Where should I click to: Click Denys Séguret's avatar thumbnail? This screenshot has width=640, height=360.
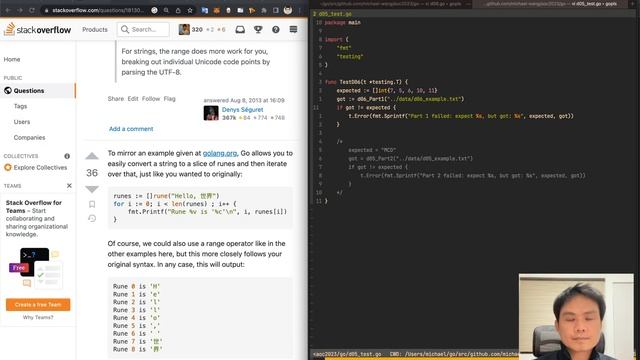click(x=211, y=113)
